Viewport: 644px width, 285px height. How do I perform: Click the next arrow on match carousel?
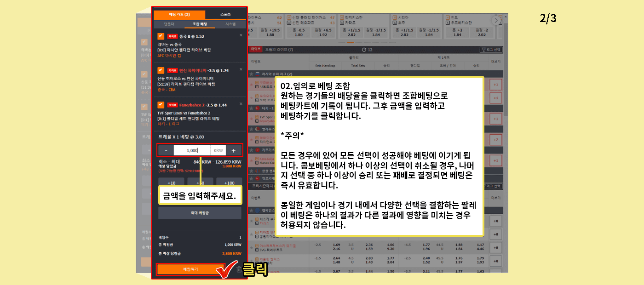click(495, 20)
